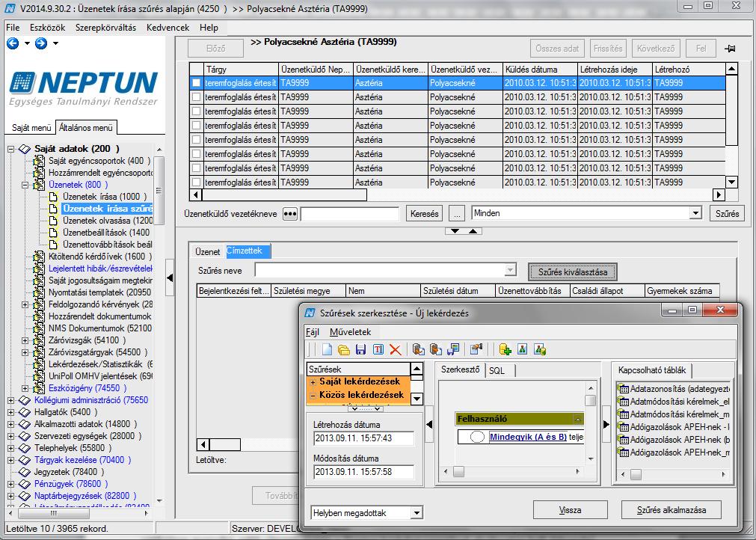Click the Létrehozás dátuma field
The width and height of the screenshot is (756, 540).
(363, 438)
